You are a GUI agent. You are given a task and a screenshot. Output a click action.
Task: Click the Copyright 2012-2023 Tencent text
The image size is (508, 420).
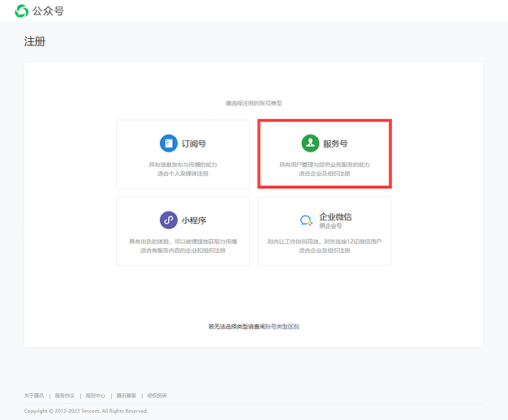[86, 410]
